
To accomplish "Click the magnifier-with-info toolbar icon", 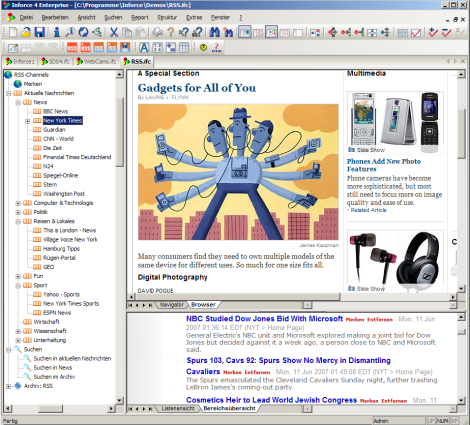I will pyautogui.click(x=70, y=32).
